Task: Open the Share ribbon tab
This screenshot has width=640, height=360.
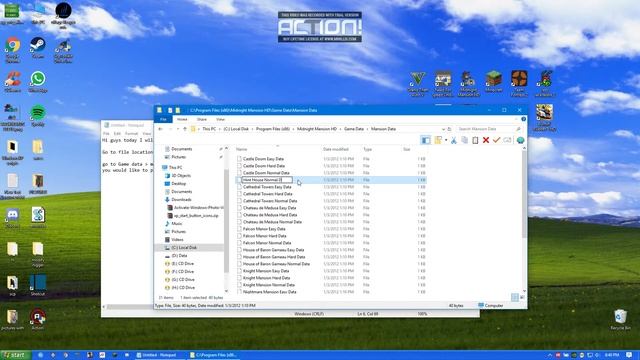Action: (202, 119)
